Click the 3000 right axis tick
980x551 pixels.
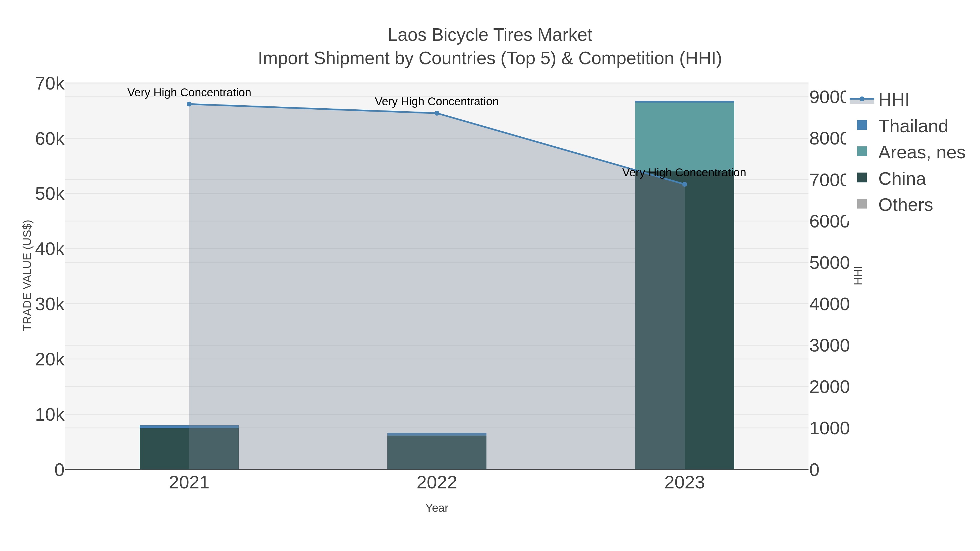[x=829, y=346]
